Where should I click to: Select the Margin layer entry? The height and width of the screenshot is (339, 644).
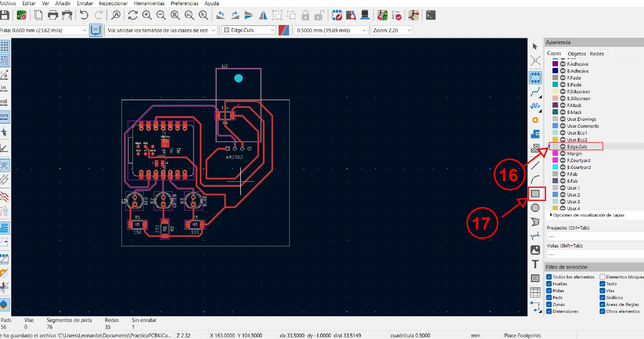(574, 154)
